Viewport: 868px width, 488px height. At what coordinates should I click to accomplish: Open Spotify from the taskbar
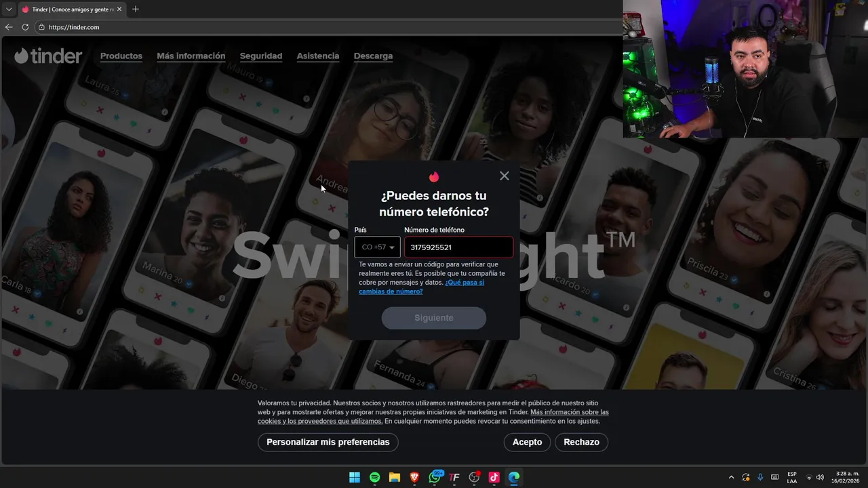(374, 477)
